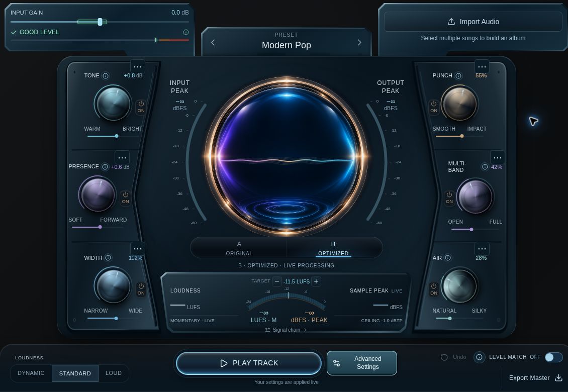Open the Multi-Band module options menu
The width and height of the screenshot is (568, 392).
[497, 158]
